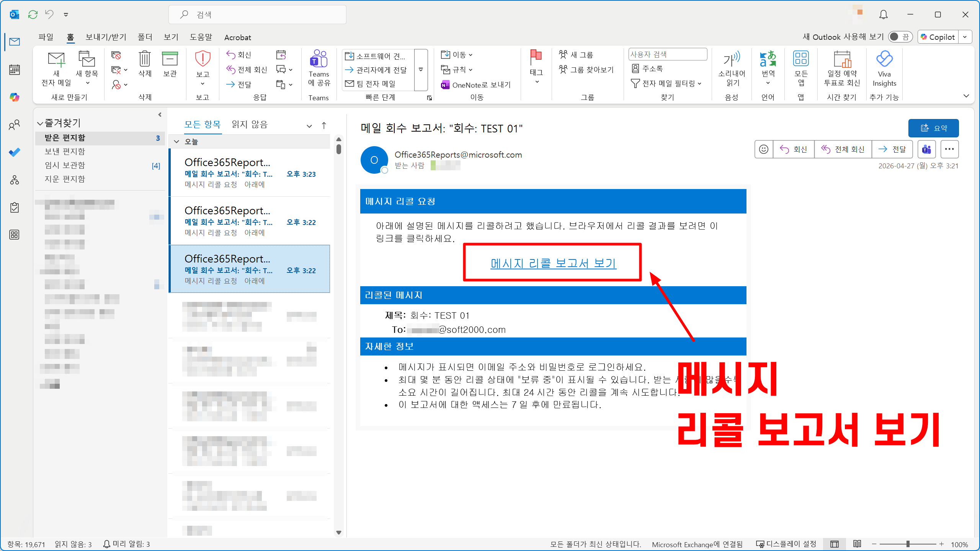Click the zoom slider in status bar
The width and height of the screenshot is (980, 551).
(908, 544)
